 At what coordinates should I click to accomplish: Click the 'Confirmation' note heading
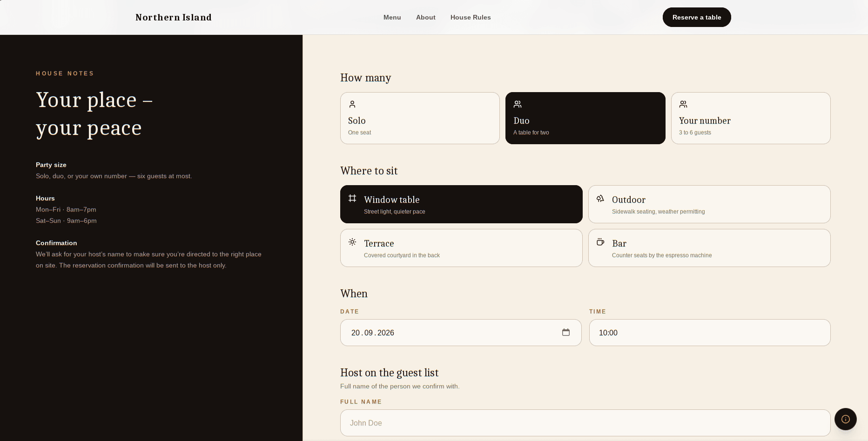pyautogui.click(x=56, y=243)
